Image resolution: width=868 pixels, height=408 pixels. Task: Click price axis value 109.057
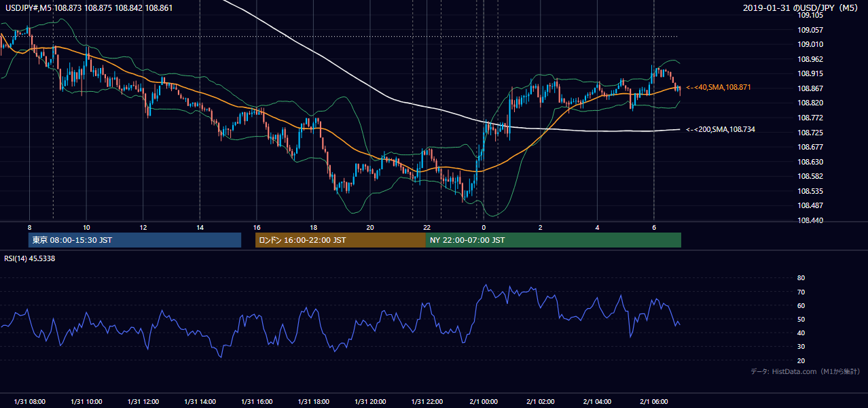810,30
